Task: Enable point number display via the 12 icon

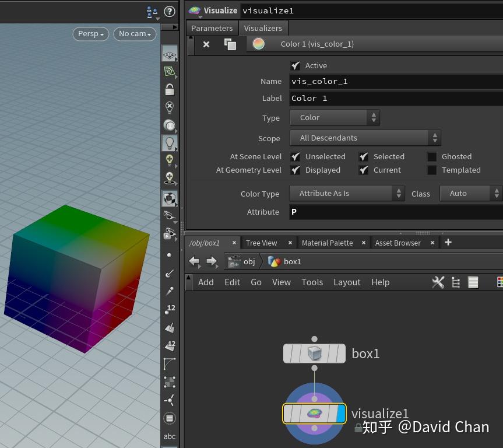Action: point(170,308)
